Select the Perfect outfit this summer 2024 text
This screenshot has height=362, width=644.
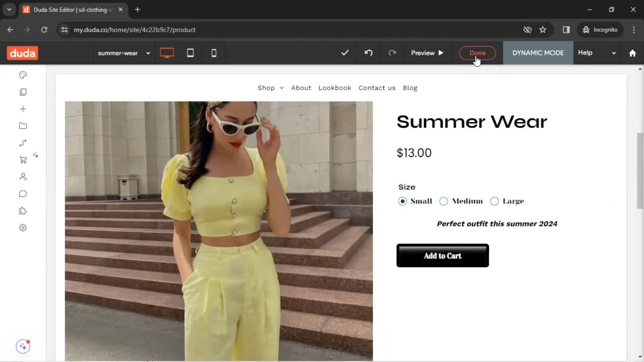tap(497, 224)
